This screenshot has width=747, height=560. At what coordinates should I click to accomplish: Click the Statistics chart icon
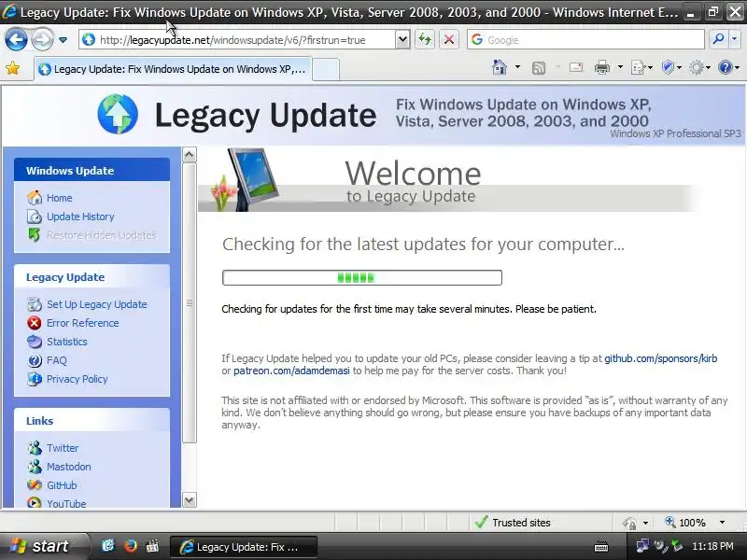point(35,342)
